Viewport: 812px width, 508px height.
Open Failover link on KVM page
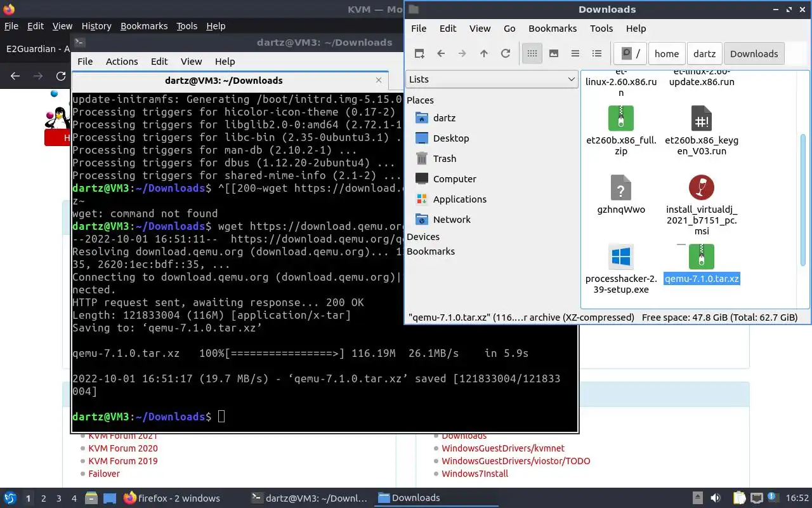(104, 474)
